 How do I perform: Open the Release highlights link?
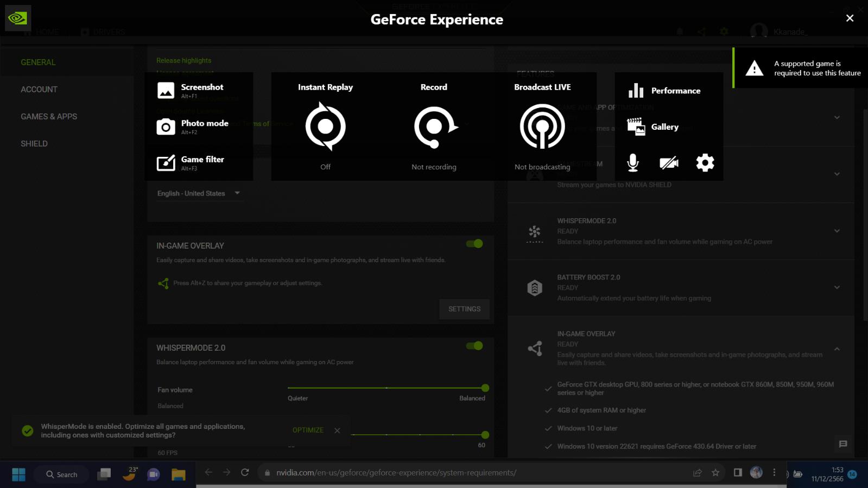(x=184, y=60)
